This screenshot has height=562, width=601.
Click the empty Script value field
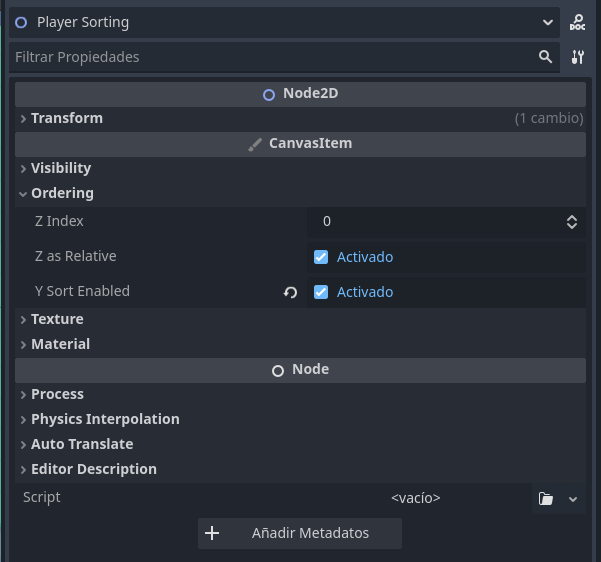click(x=416, y=498)
